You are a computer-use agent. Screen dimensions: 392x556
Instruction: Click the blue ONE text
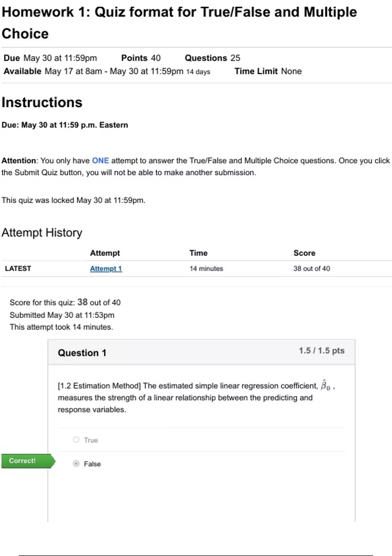point(100,161)
